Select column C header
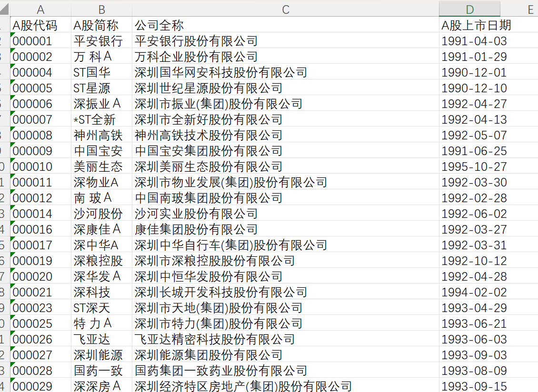Viewport: 538px width, 392px height. tap(285, 10)
